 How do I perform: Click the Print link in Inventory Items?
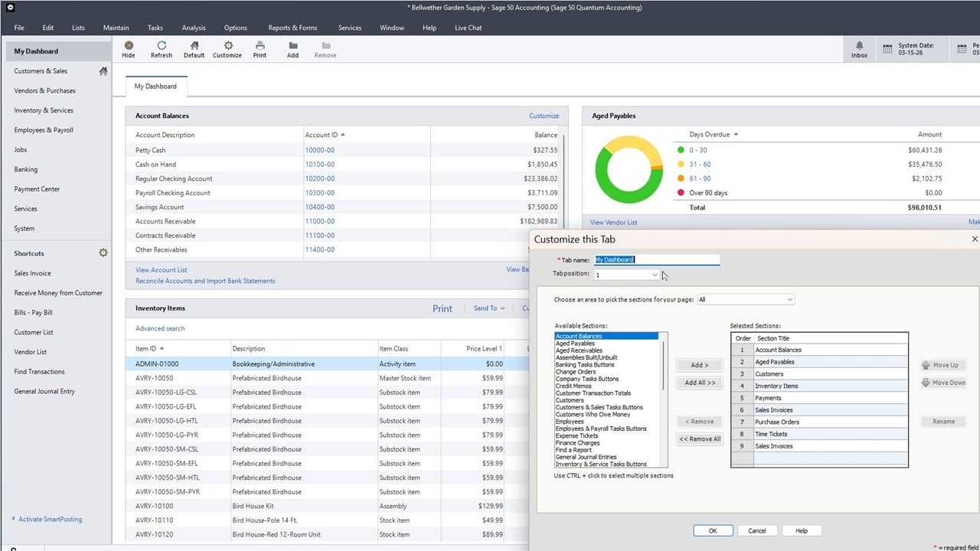click(x=443, y=308)
